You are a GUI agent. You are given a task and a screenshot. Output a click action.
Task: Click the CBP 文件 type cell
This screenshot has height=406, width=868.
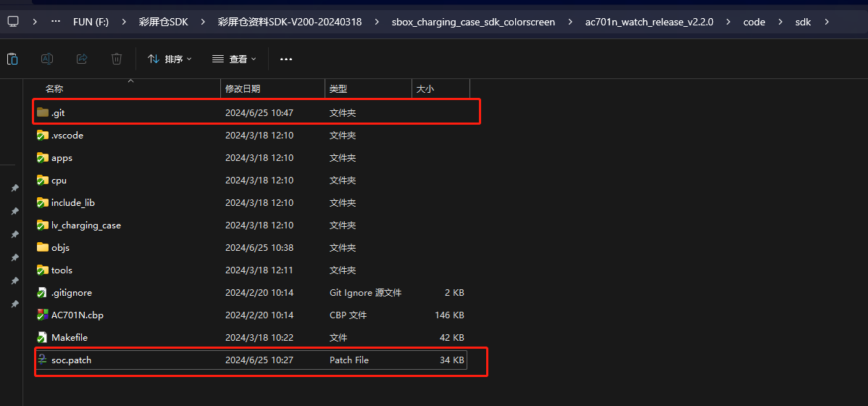coord(349,315)
